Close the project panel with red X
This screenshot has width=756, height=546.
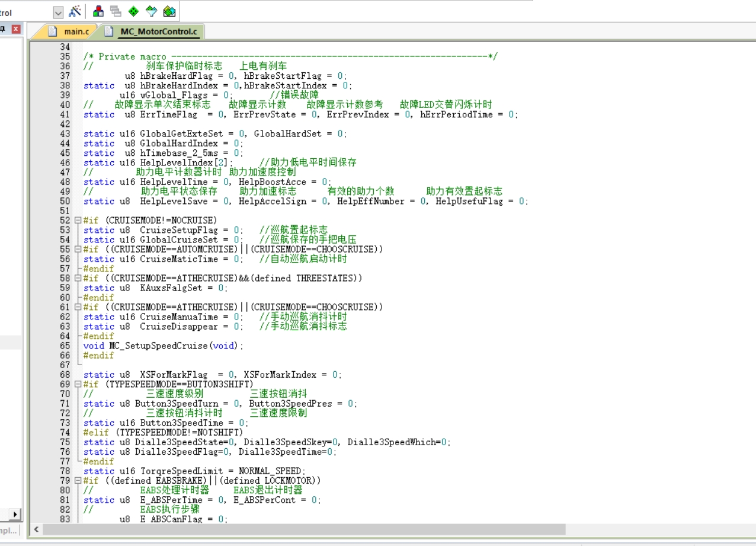click(16, 29)
